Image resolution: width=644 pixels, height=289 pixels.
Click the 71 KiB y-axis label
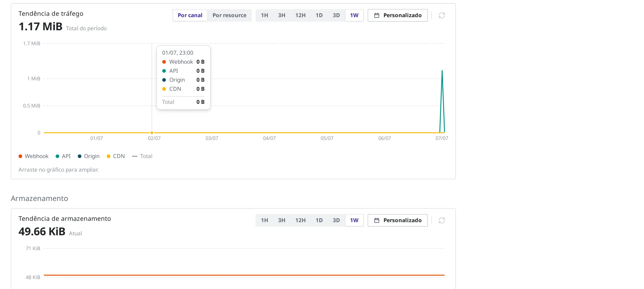[33, 248]
